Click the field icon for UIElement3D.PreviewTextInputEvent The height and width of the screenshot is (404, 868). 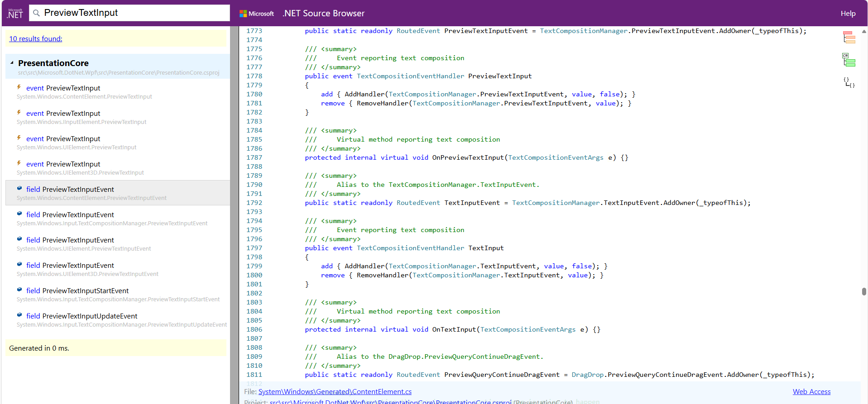pyautogui.click(x=19, y=264)
